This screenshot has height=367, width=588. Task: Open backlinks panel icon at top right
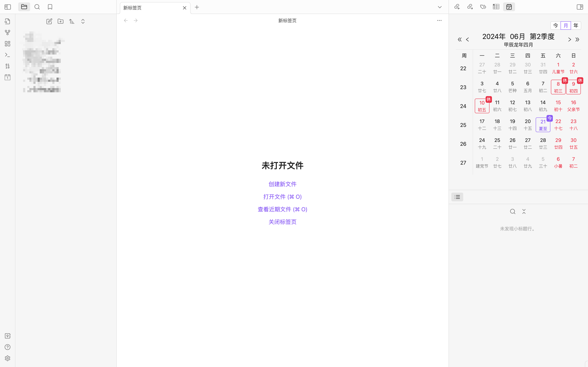(457, 7)
